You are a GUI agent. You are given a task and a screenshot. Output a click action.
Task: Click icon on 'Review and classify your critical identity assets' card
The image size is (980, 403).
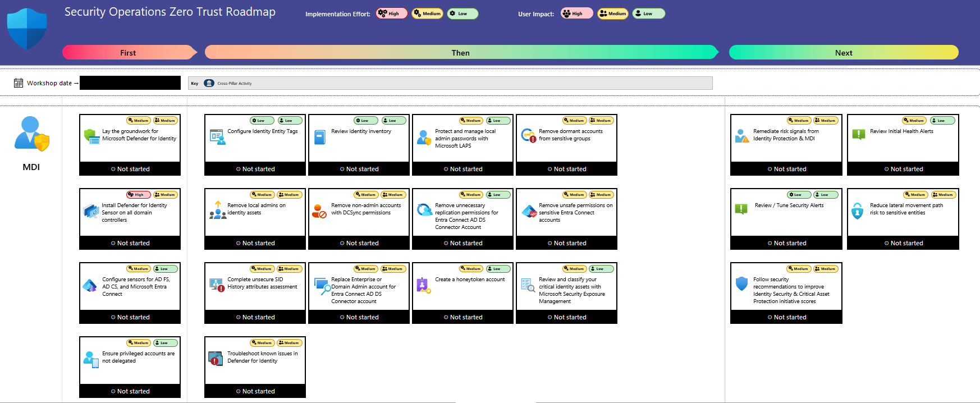528,285
